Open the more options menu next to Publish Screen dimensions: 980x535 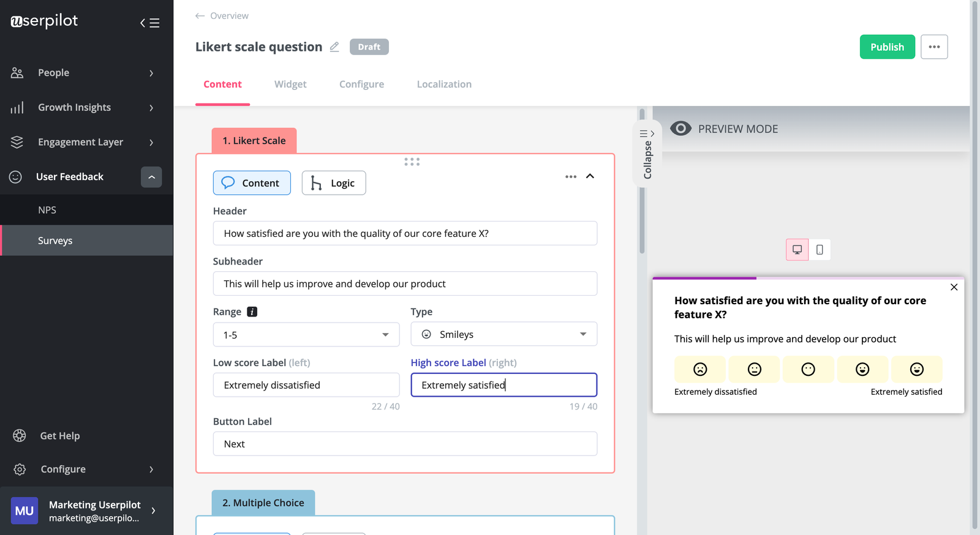[x=934, y=47]
